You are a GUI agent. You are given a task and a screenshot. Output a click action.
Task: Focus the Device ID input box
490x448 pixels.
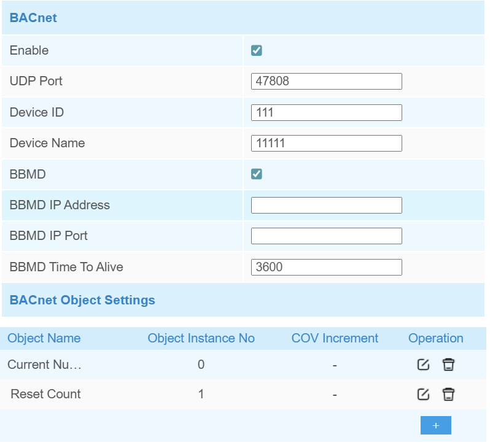pos(326,112)
